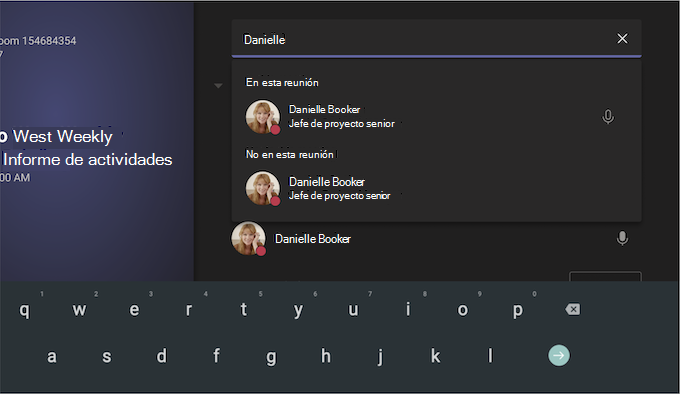Tap the t key
The width and height of the screenshot is (680, 394).
click(244, 309)
